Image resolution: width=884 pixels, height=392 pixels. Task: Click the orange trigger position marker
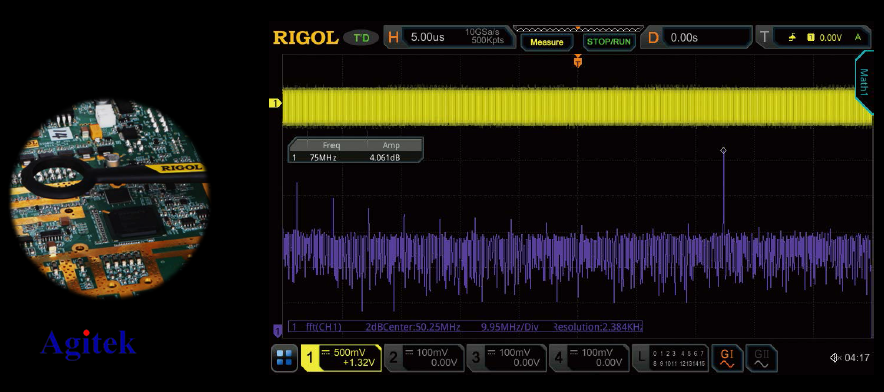pyautogui.click(x=577, y=60)
